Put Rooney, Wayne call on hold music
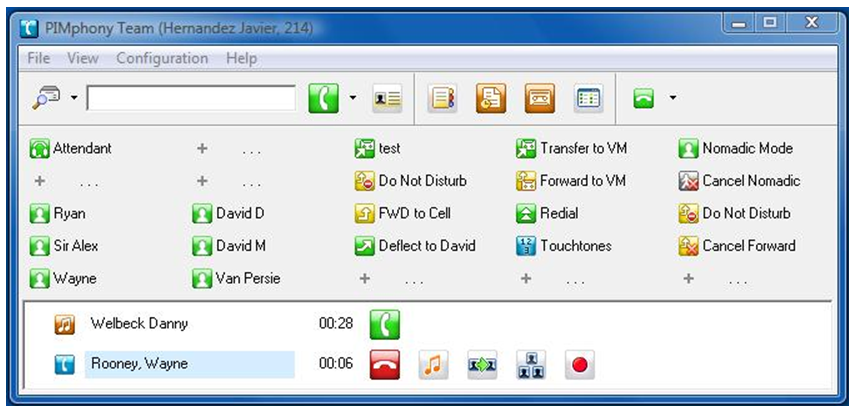849x409 pixels. [433, 364]
